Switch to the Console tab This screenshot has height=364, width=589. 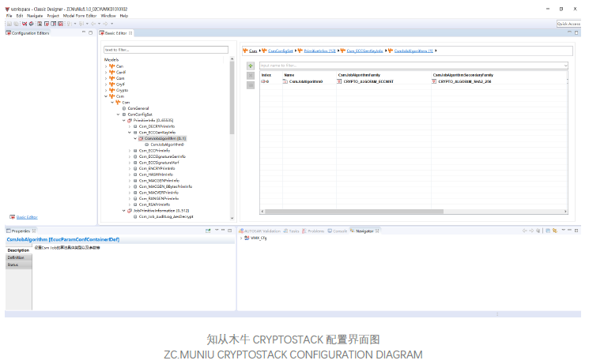pos(338,231)
